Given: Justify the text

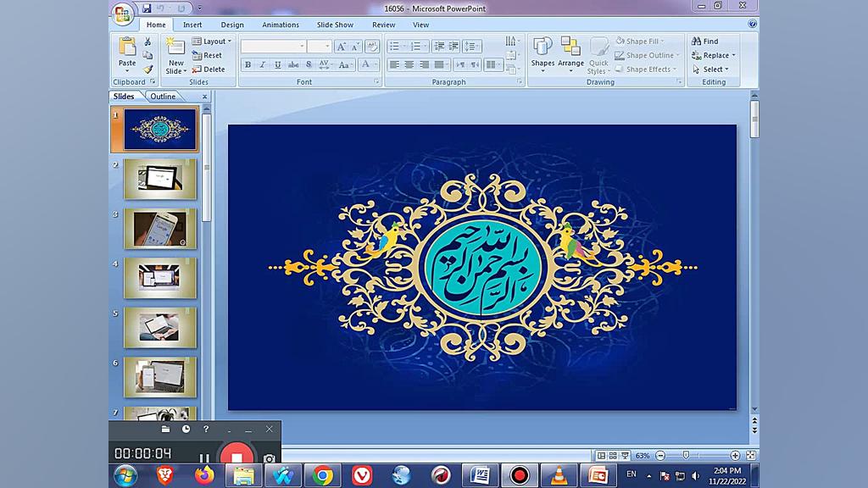Looking at the screenshot, I should [x=440, y=64].
